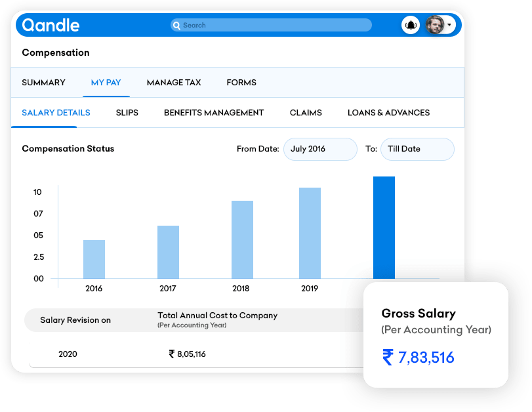
Task: Select the Salary Details sub-tab
Action: click(56, 113)
